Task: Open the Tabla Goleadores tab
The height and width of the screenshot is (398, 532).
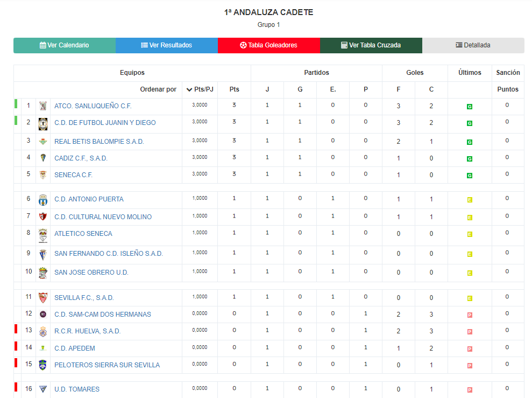Action: click(269, 45)
